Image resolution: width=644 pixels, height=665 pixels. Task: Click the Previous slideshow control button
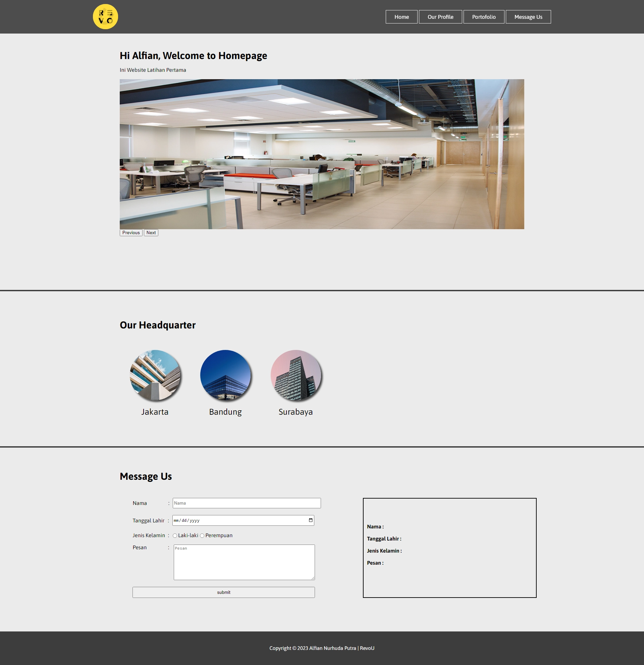(131, 233)
